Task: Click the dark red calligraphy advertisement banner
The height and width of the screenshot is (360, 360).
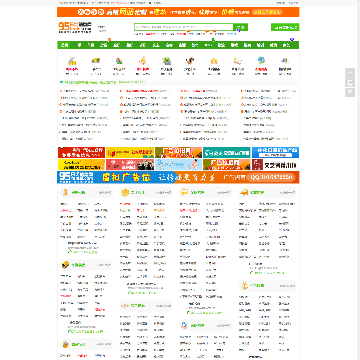Action: coord(275,164)
